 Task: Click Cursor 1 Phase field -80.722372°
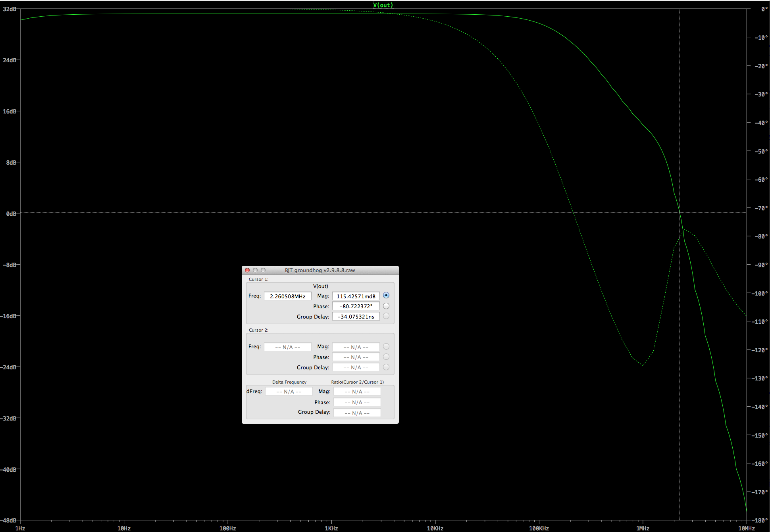coord(356,306)
